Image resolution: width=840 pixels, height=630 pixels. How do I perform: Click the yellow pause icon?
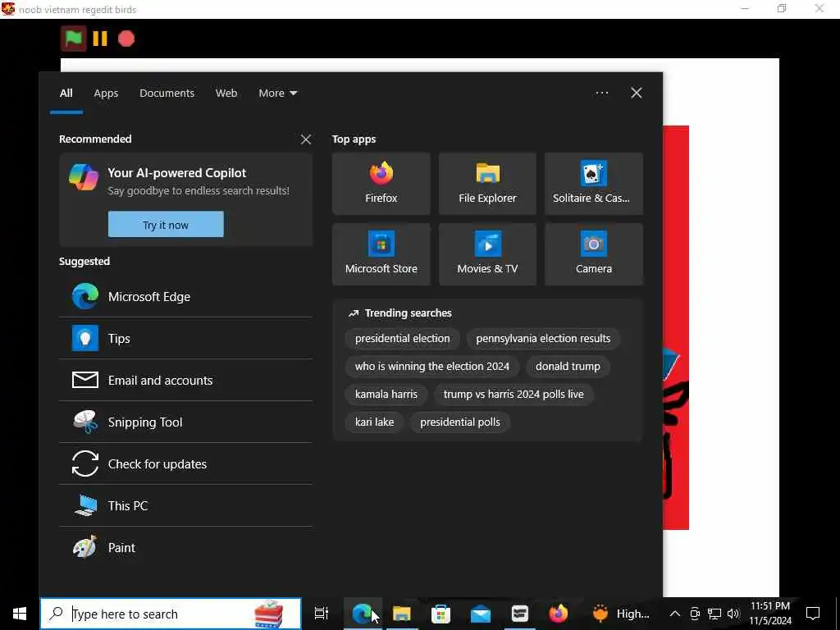[x=99, y=39]
